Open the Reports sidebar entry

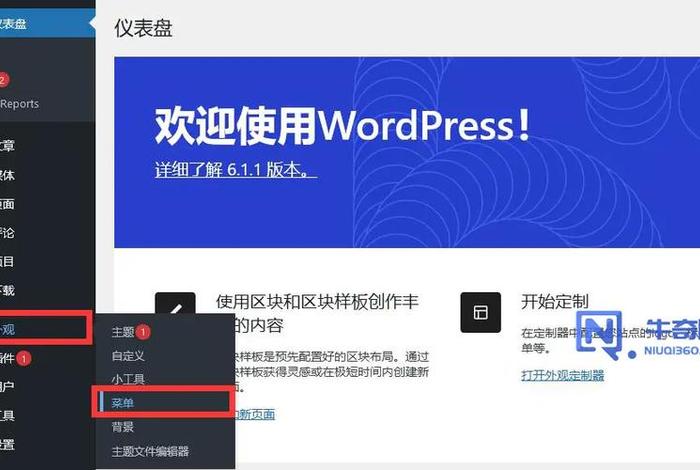pos(20,104)
